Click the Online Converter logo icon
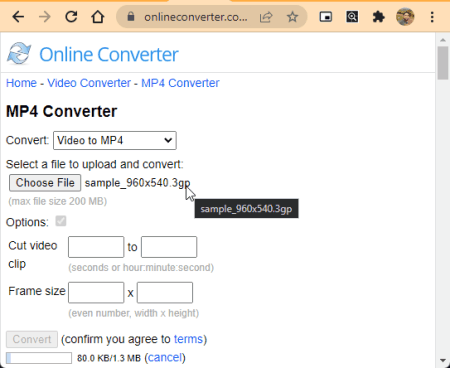Screen dimensions: 450x368 19,54
